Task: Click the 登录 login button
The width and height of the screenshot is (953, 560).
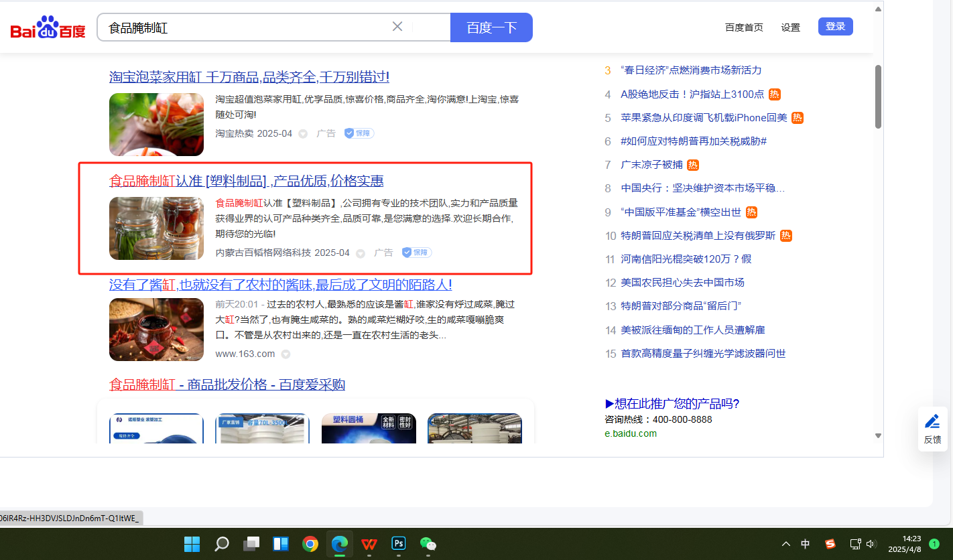Action: coord(835,27)
